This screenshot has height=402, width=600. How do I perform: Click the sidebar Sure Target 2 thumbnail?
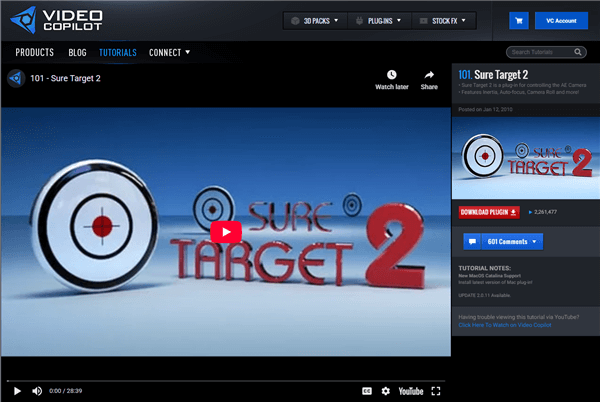coord(526,158)
